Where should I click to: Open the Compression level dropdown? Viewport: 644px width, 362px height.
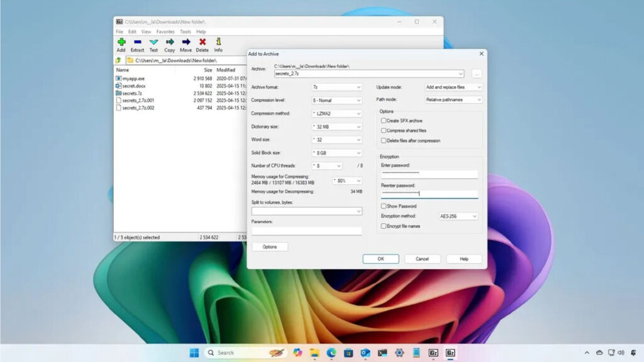[x=337, y=101]
